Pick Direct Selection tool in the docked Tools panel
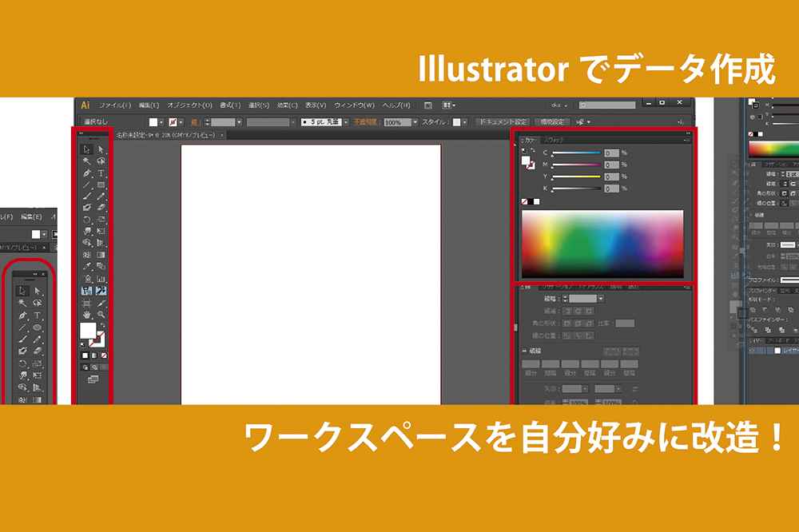 pos(101,149)
